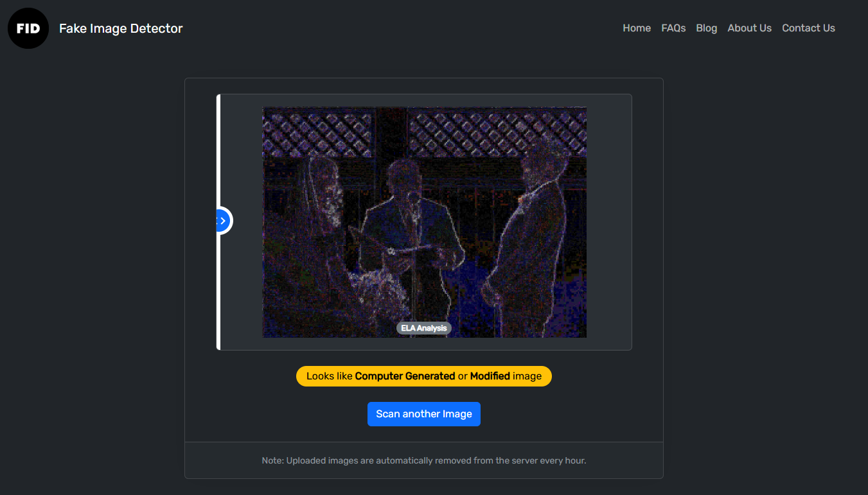The image size is (868, 495).
Task: Scan another Image button
Action: tap(424, 414)
